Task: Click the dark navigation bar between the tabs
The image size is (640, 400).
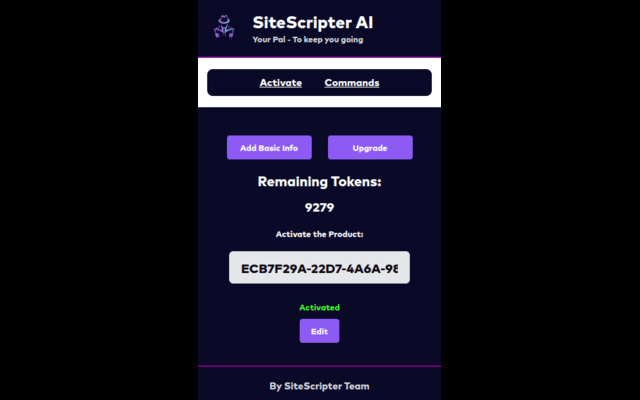Action: pos(313,83)
